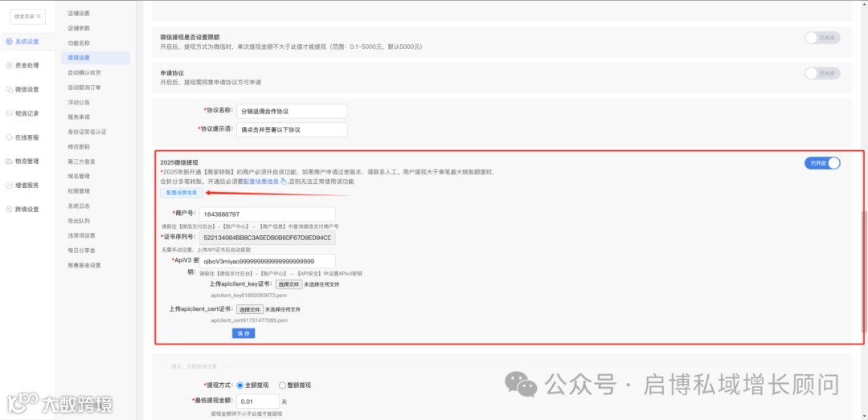This screenshot has width=868, height=420.
Task: Click the 协议名称 input field
Action: (x=292, y=112)
